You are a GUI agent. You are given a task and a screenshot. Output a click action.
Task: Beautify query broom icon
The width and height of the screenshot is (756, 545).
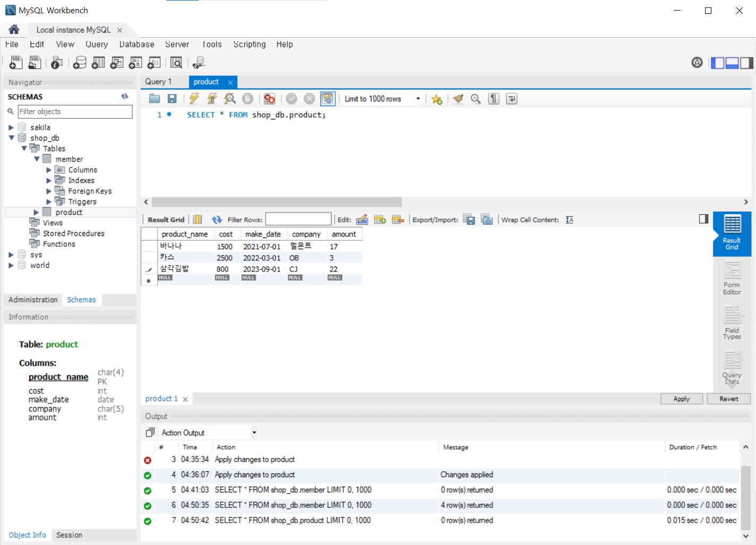(x=458, y=99)
